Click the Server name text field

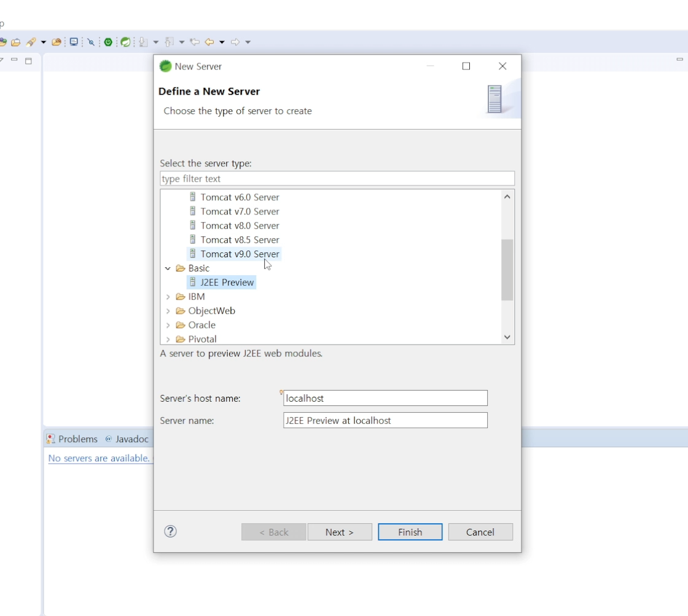click(x=385, y=420)
